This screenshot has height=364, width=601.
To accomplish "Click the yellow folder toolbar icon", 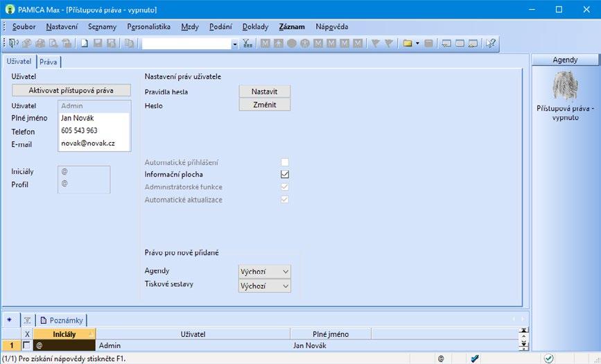I will (x=408, y=44).
